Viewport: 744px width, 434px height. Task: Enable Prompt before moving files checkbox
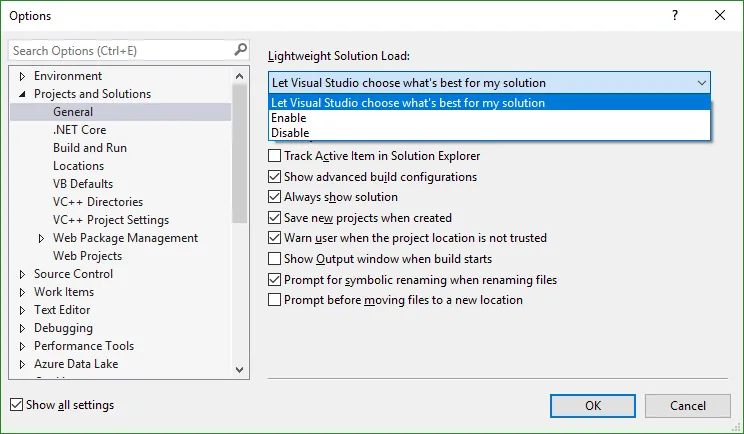(274, 300)
